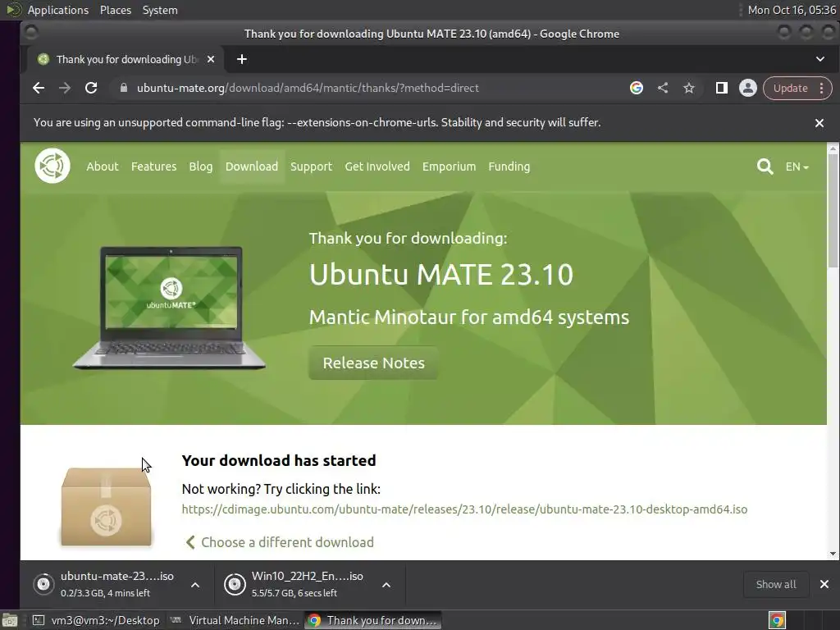This screenshot has width=840, height=630.
Task: Dismiss the unsupported command-line flag warning
Action: pos(819,123)
